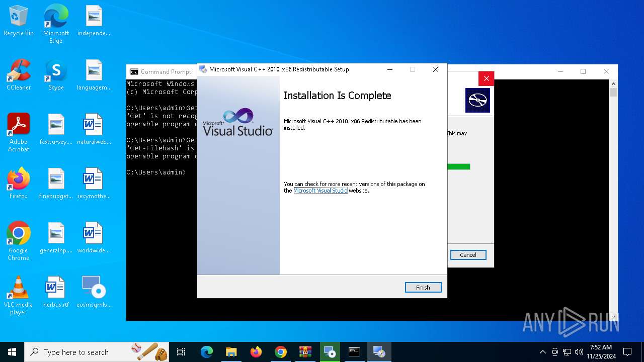Select the Skype desktop shortcut
This screenshot has height=362, width=644.
[56, 75]
